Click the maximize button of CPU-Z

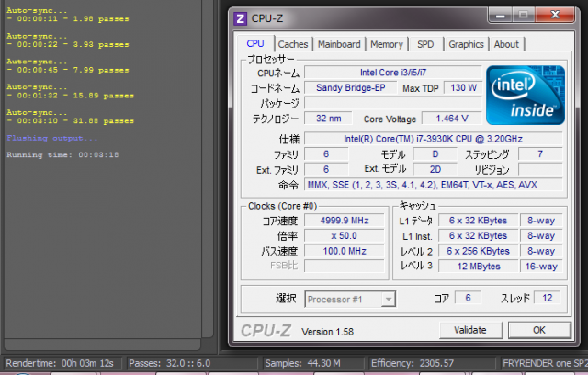click(x=523, y=15)
